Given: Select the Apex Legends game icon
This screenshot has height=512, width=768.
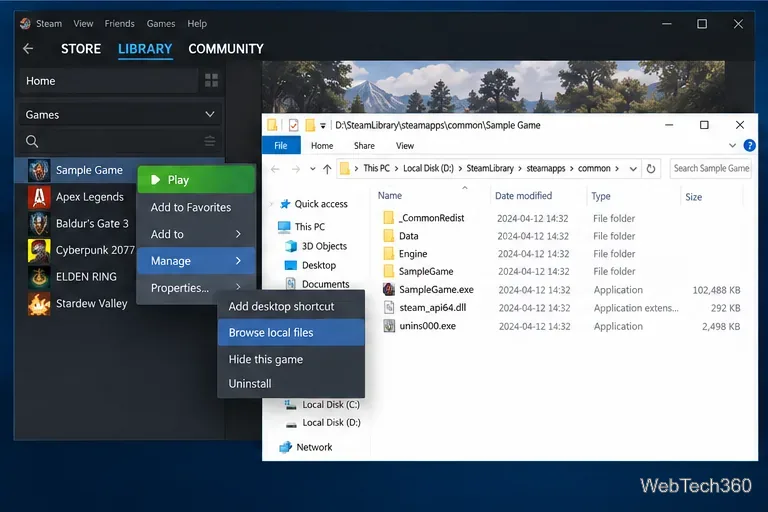Looking at the screenshot, I should tap(39, 197).
